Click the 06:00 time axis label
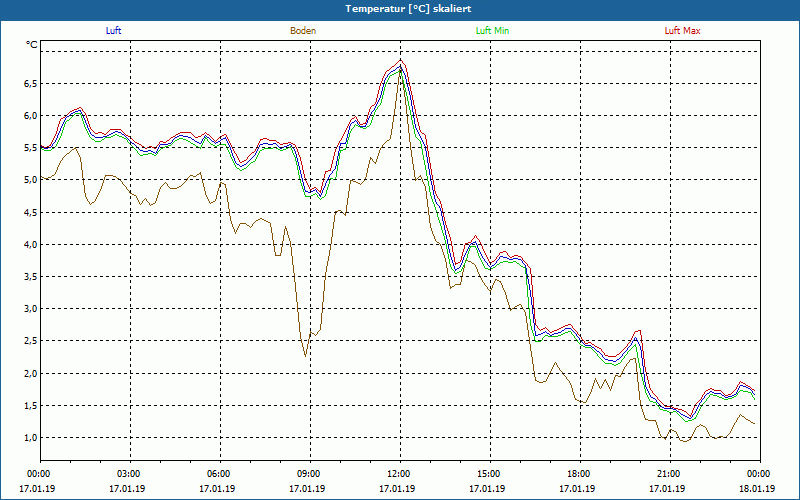Image resolution: width=800 pixels, height=500 pixels. click(220, 474)
